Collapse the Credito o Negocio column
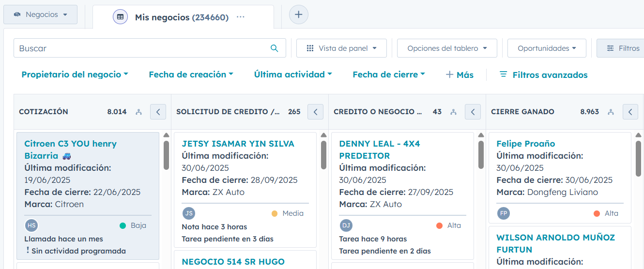Screen dimensions: 644x269 pos(473,112)
